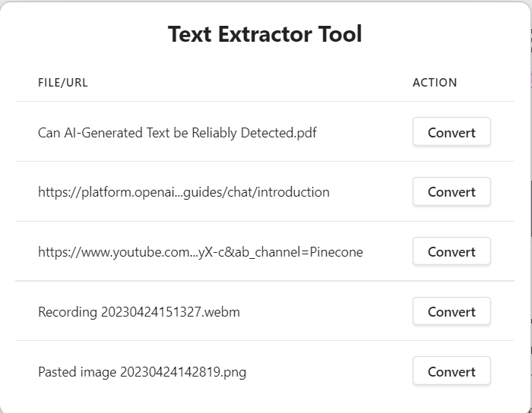Click the Text Extractor Tool title

pos(265,34)
